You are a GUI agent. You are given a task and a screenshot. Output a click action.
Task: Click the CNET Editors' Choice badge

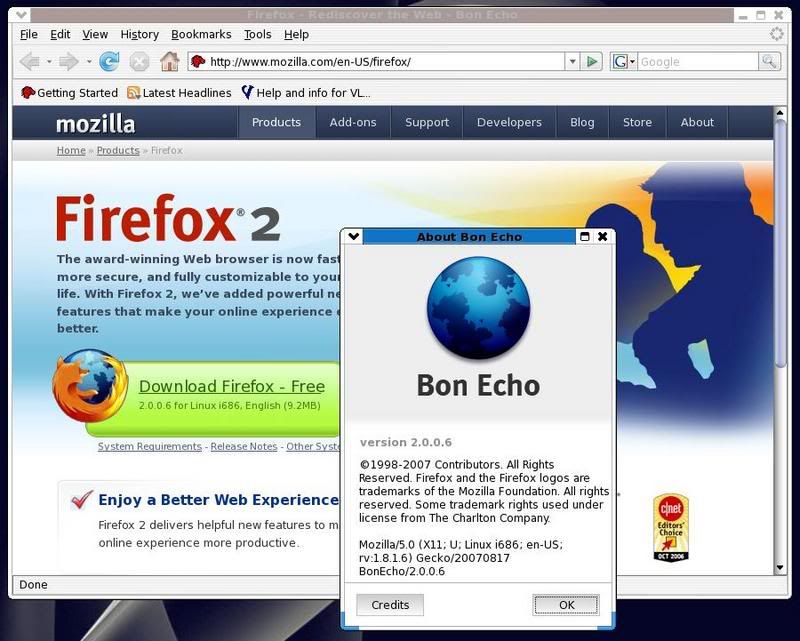point(671,528)
